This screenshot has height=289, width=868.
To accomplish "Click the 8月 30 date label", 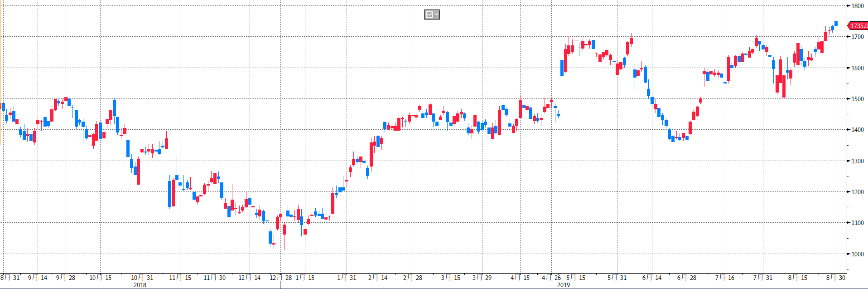I will [x=835, y=278].
